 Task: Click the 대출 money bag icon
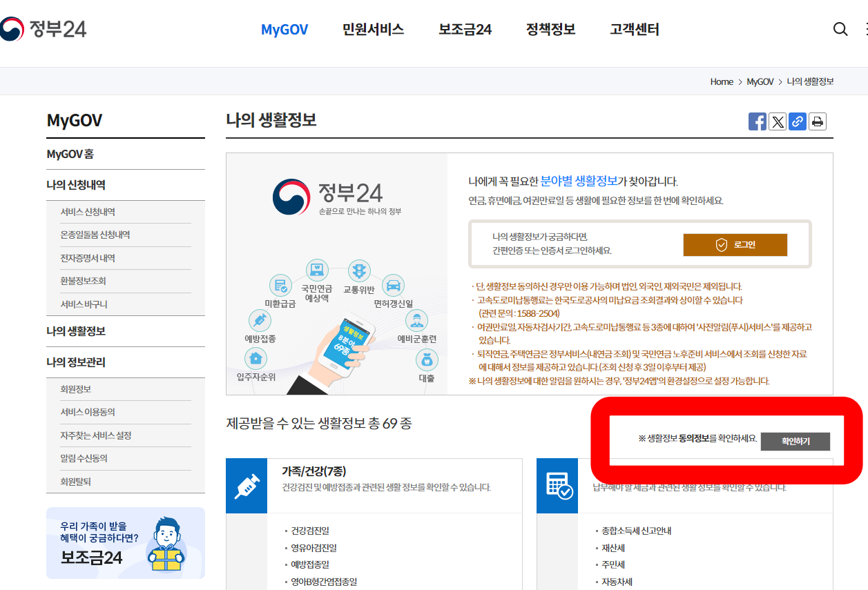click(x=428, y=360)
